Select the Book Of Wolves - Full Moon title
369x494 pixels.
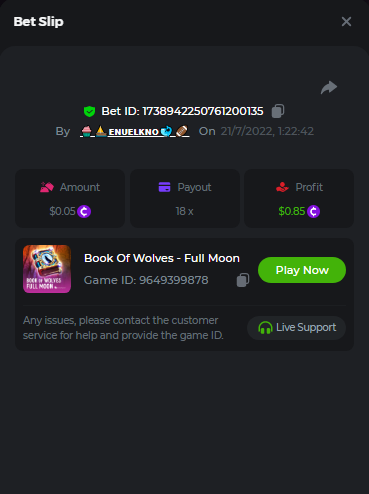(x=162, y=258)
